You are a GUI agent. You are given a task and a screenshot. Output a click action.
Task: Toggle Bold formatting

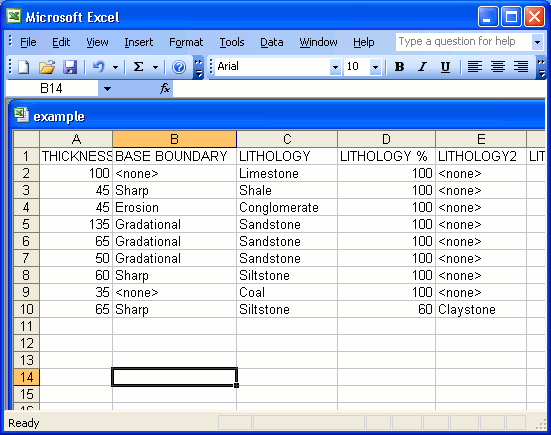pyautogui.click(x=399, y=66)
